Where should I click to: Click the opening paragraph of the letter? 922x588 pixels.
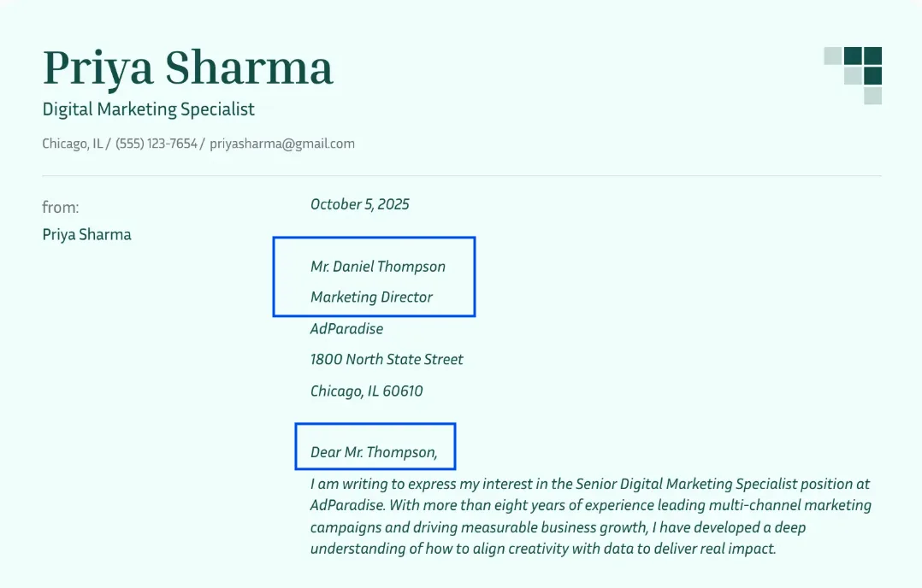(591, 516)
